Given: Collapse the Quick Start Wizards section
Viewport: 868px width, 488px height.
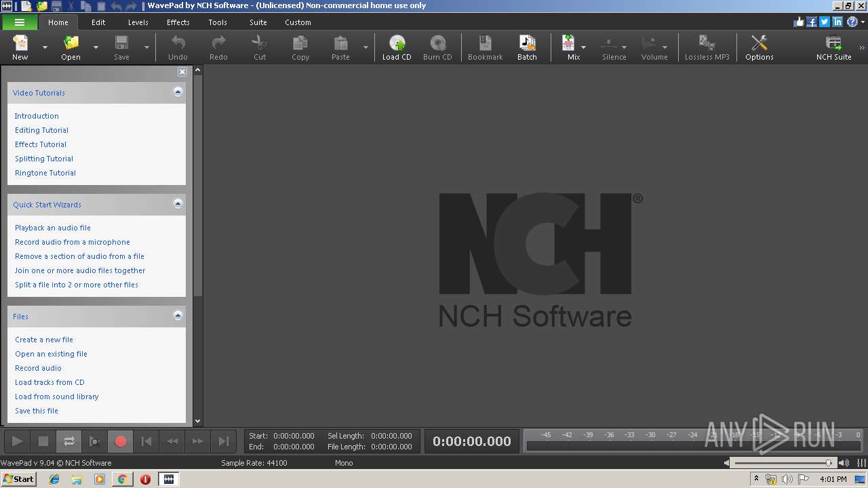Looking at the screenshot, I should [178, 203].
